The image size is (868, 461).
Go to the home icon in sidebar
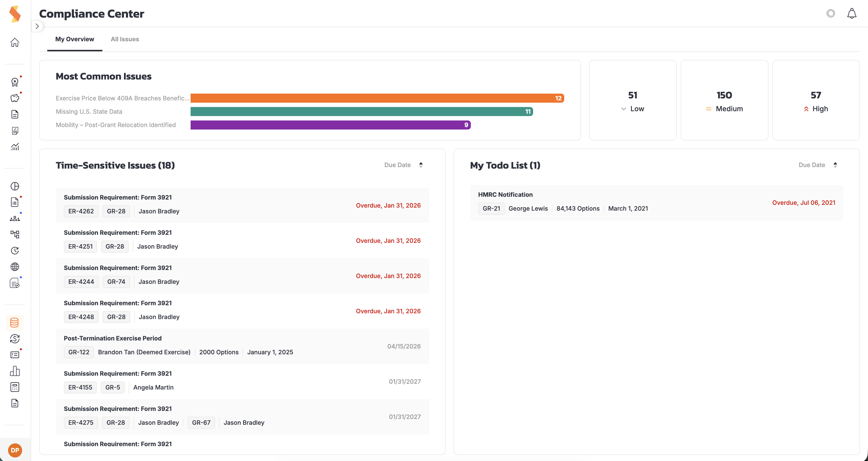click(x=15, y=43)
